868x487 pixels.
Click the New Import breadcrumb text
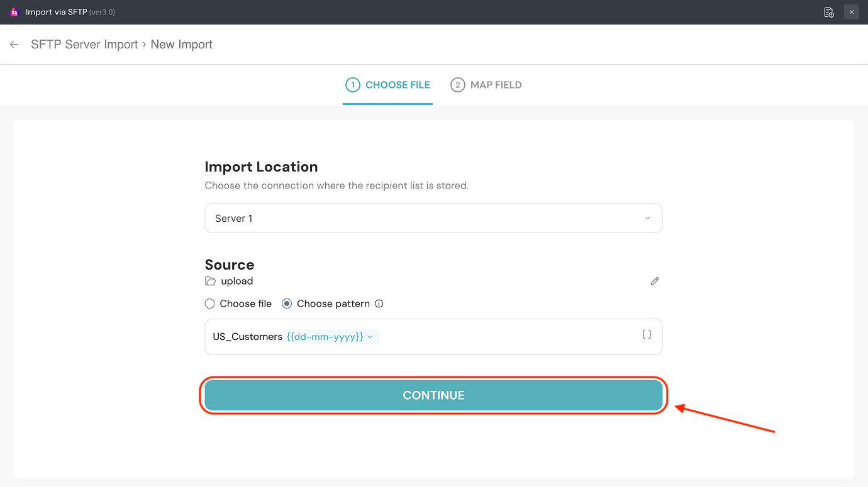point(181,45)
